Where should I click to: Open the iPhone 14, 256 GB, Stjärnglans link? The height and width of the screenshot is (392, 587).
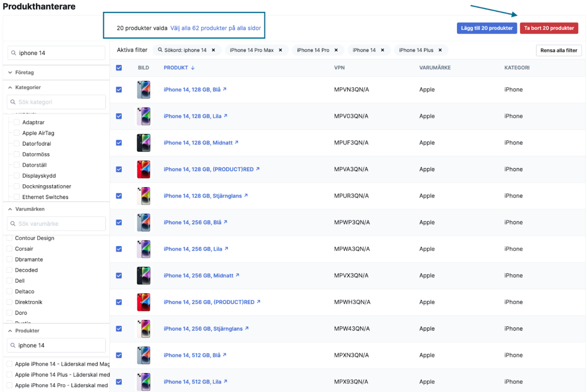[x=203, y=329]
